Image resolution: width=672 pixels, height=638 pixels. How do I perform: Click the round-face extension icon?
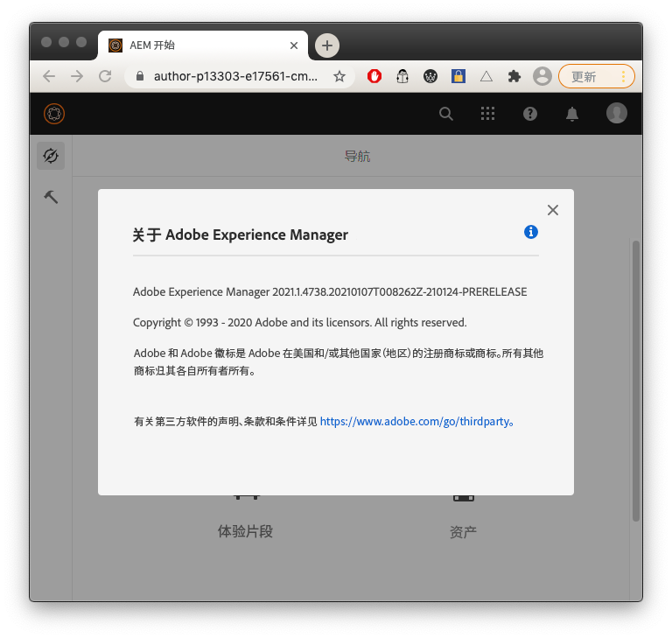430,76
